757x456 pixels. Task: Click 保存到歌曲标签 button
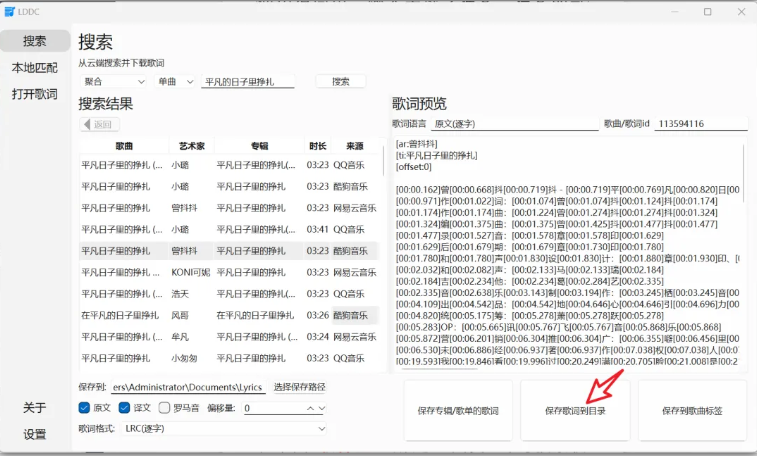click(692, 411)
